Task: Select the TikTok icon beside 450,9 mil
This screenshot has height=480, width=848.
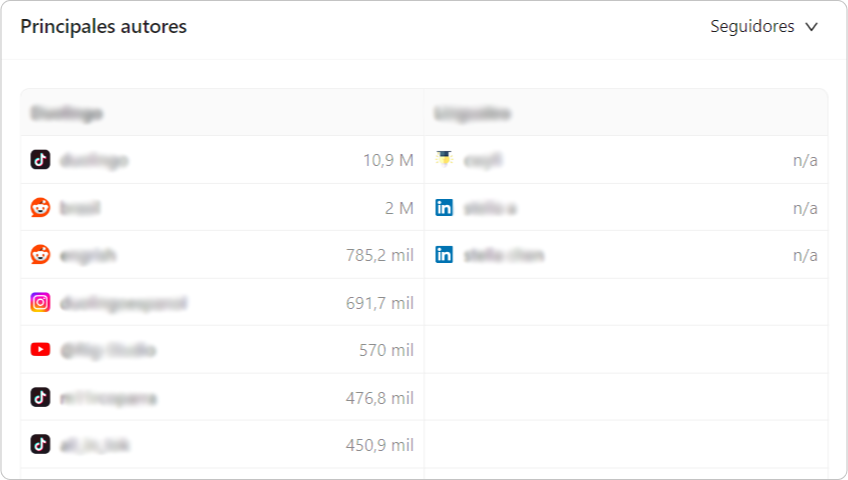Action: click(x=40, y=444)
